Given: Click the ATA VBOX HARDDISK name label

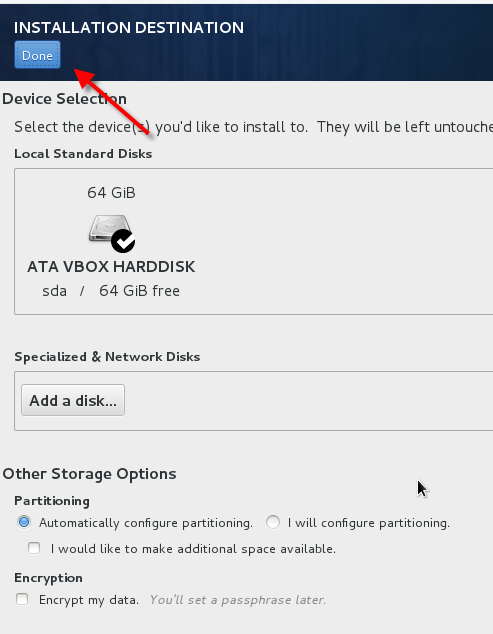Looking at the screenshot, I should pos(111,266).
